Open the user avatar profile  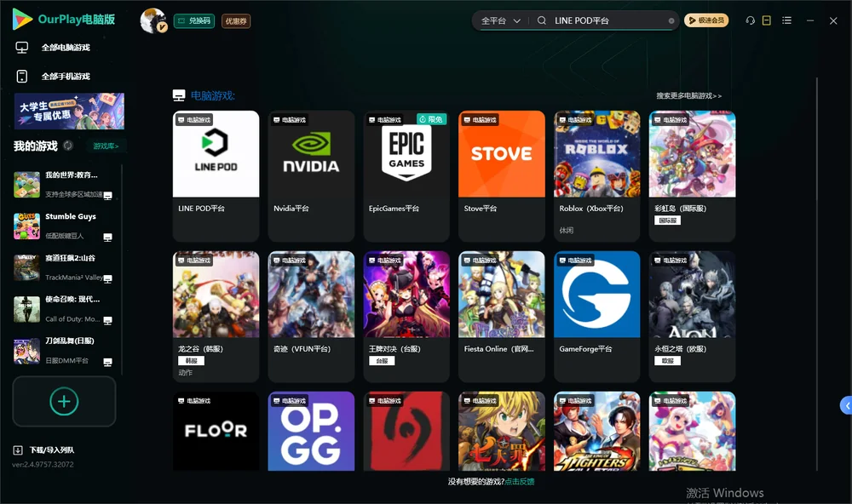[x=153, y=20]
